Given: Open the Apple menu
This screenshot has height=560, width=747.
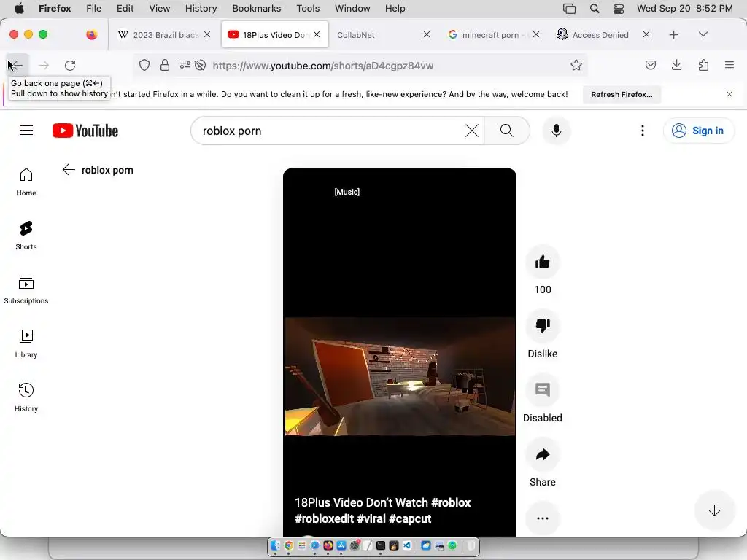Looking at the screenshot, I should (19, 8).
